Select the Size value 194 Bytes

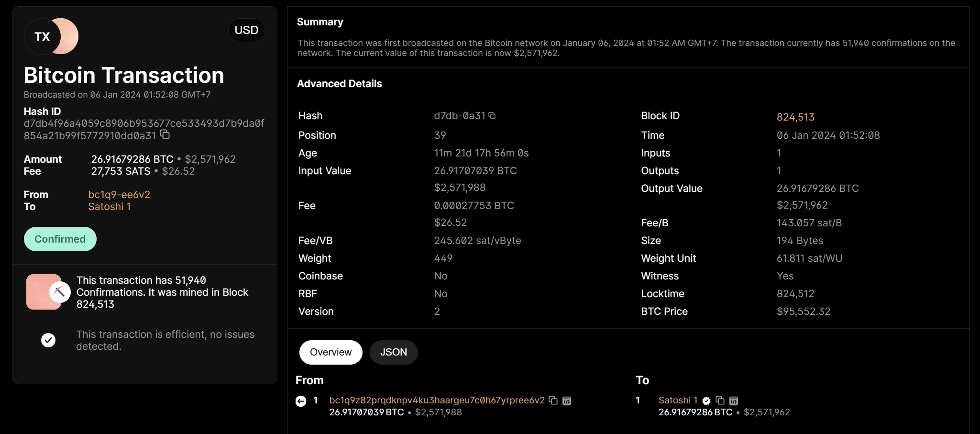tap(800, 240)
